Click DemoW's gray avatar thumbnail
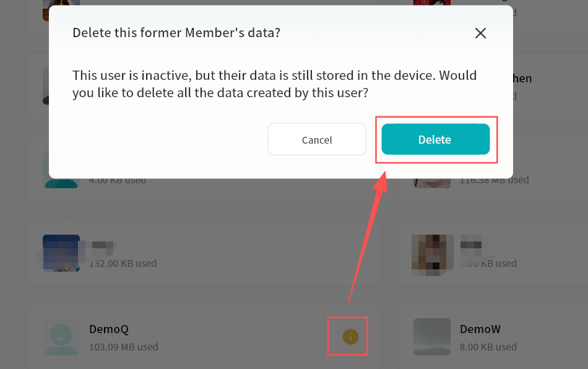The image size is (588, 369). pyautogui.click(x=431, y=337)
